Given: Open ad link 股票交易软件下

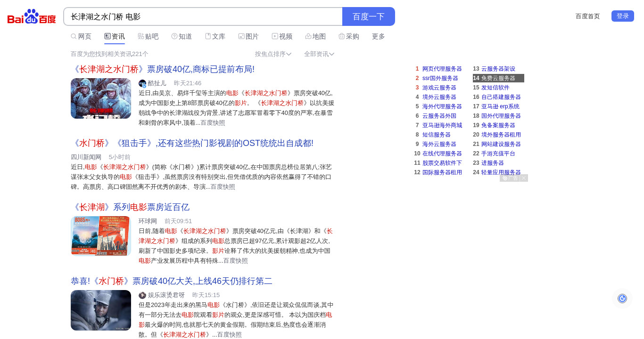Looking at the screenshot, I should (442, 163).
